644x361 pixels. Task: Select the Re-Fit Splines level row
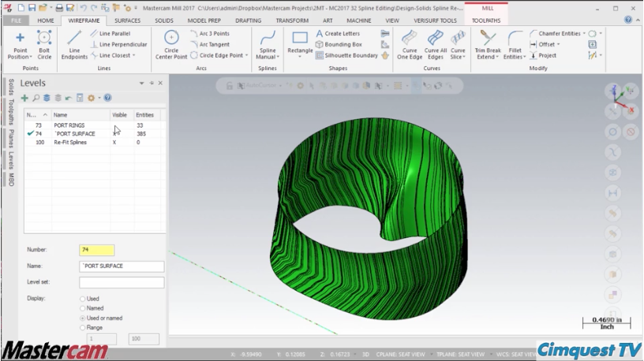[95, 143]
